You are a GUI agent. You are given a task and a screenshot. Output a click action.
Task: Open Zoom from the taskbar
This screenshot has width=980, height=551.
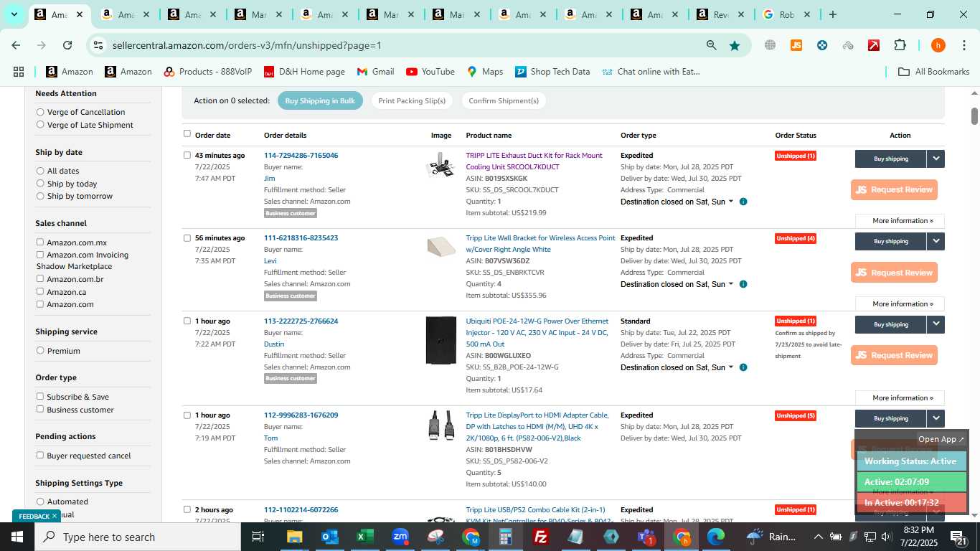pos(400,537)
